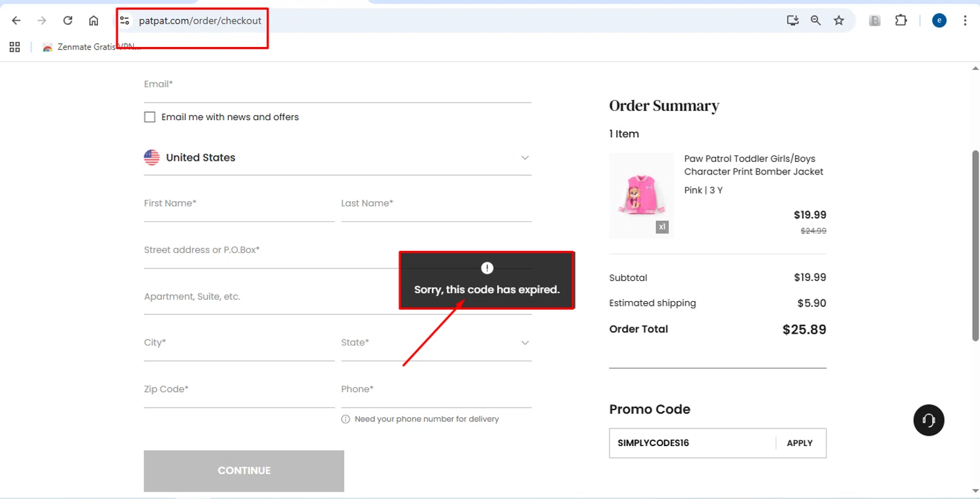Open the profile avatar 'e'
The width and height of the screenshot is (980, 499).
point(939,21)
